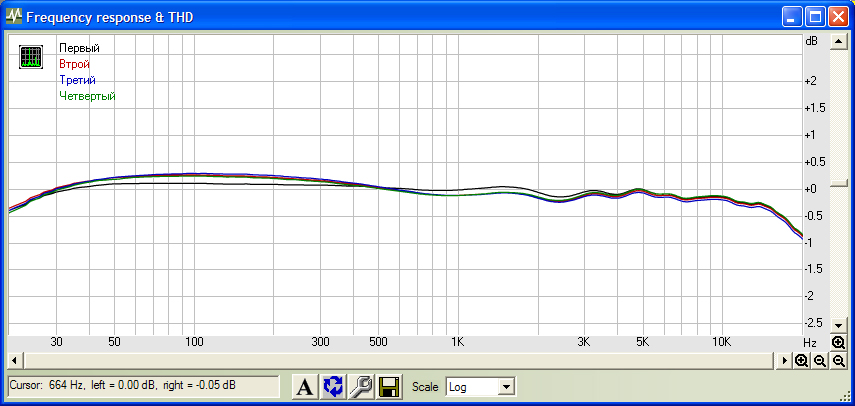Save the graph using the floppy disk icon
The image size is (855, 406).
click(388, 387)
